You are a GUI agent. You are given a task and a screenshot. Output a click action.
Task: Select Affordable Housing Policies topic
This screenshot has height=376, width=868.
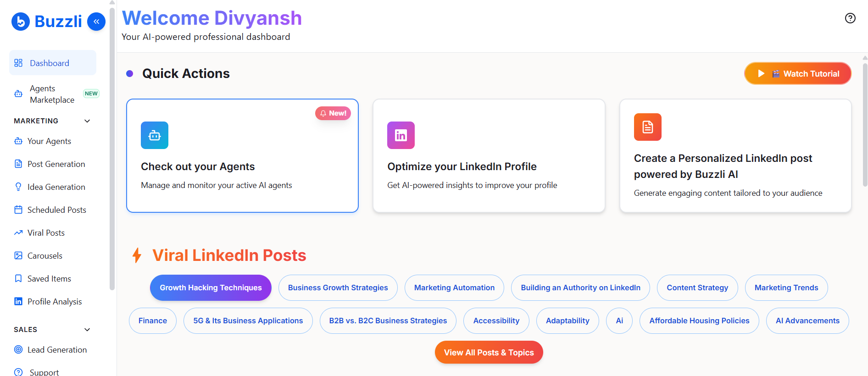click(x=699, y=321)
